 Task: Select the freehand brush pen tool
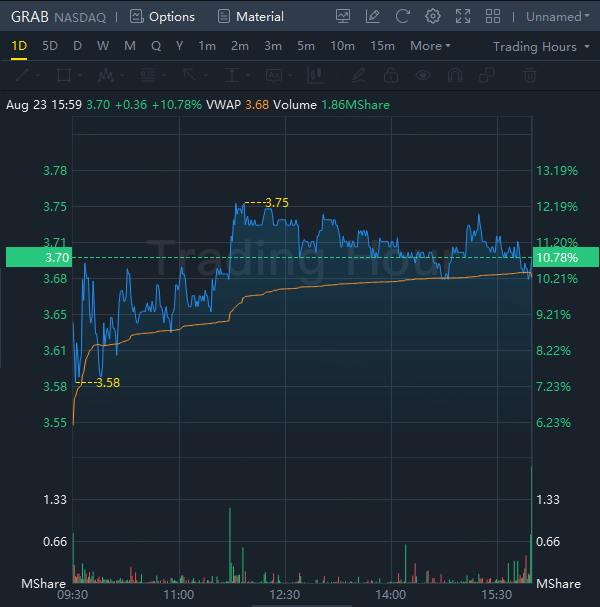(358, 75)
